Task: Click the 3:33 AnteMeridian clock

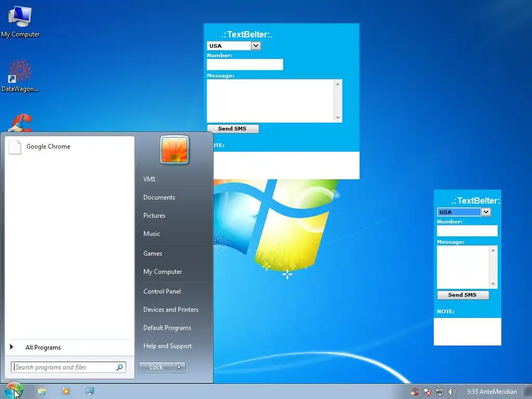Action: pyautogui.click(x=491, y=392)
